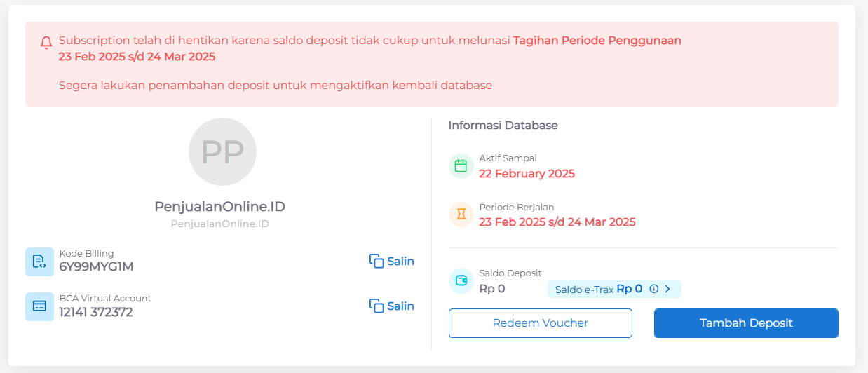
Task: Click the Tagihan Periode Penggunaan bold text
Action: pos(597,41)
